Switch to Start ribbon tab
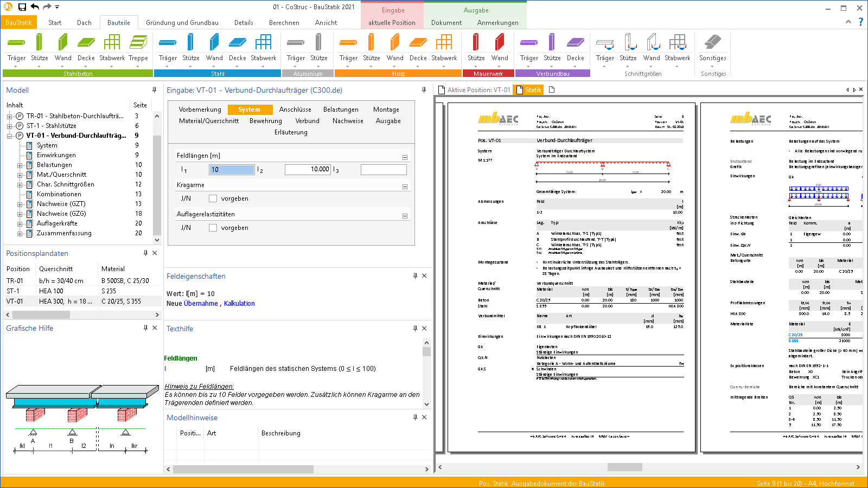Image resolution: width=868 pixels, height=488 pixels. tap(55, 23)
